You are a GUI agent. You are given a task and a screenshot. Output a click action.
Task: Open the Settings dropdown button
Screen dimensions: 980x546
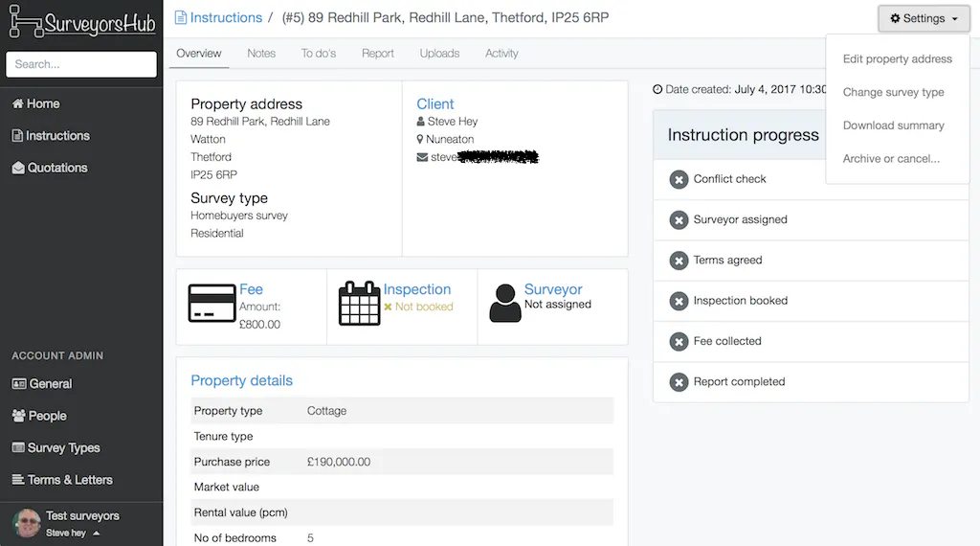pyautogui.click(x=924, y=19)
